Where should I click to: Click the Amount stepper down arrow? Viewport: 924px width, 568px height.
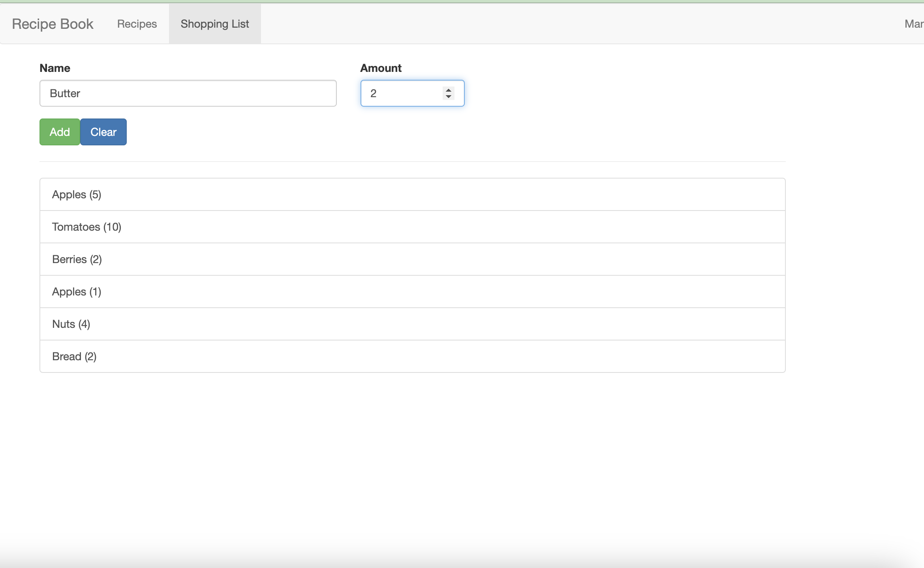(448, 97)
